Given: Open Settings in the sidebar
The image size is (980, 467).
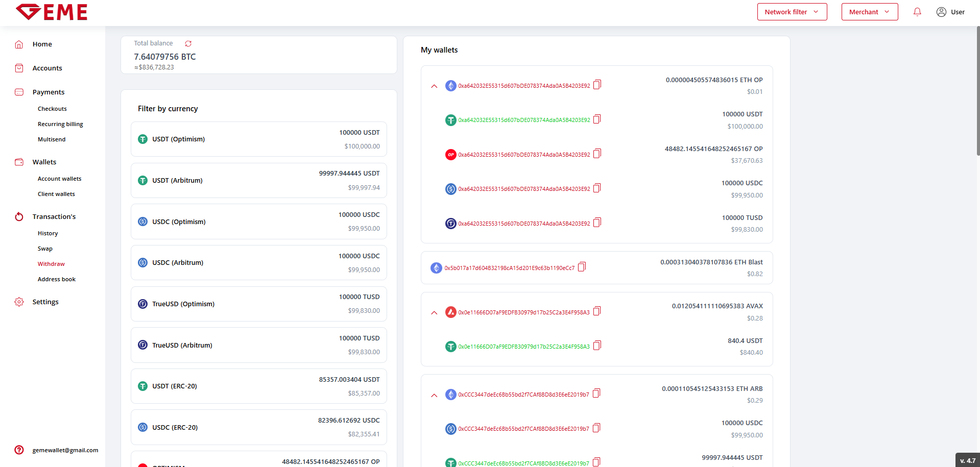Looking at the screenshot, I should click(45, 302).
